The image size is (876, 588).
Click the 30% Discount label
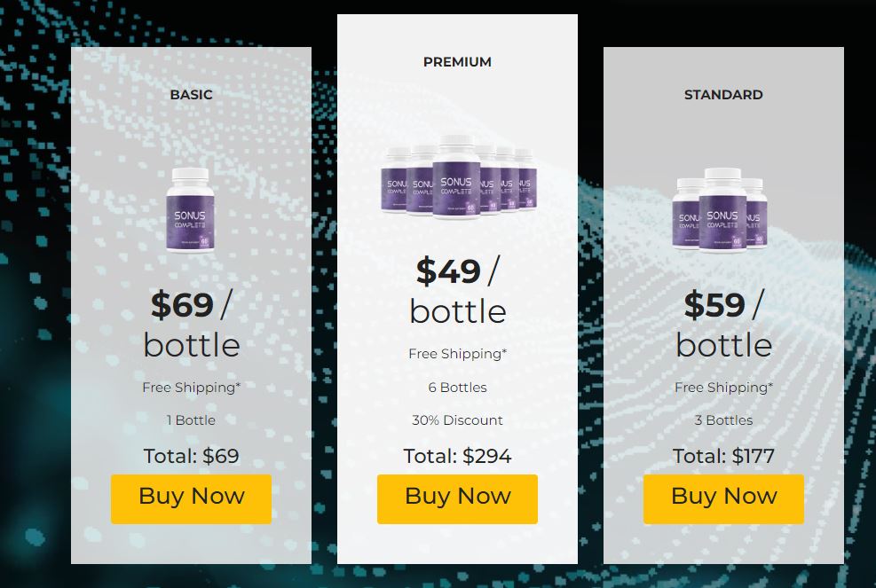click(458, 420)
